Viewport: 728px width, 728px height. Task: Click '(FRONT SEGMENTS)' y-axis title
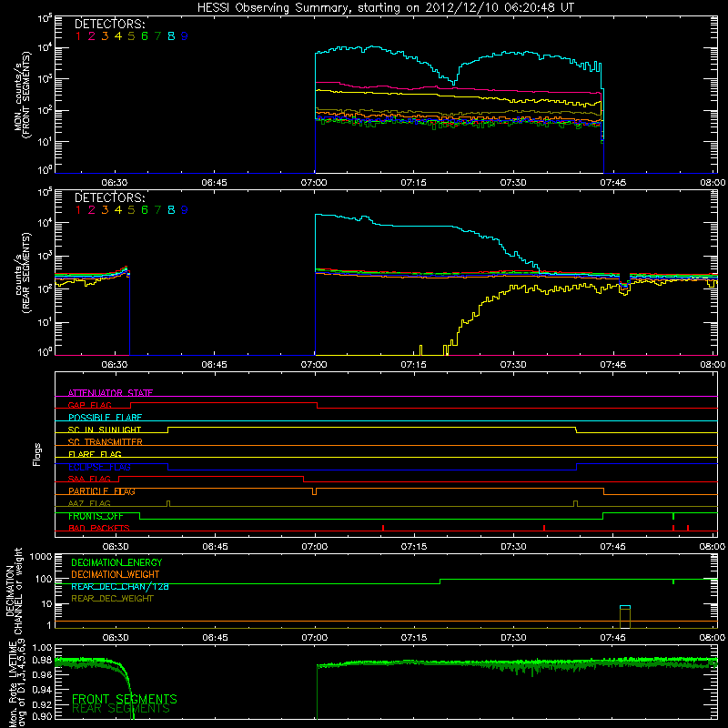pos(26,95)
